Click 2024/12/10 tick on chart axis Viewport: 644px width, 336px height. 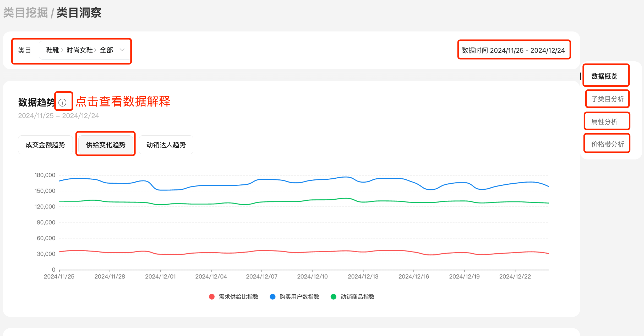[312, 276]
